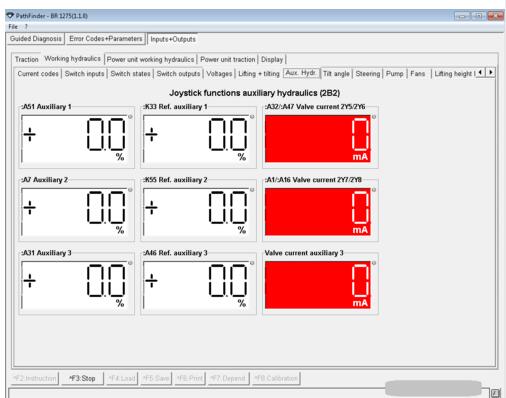Open the File menu
The image size is (506, 398).
click(13, 26)
